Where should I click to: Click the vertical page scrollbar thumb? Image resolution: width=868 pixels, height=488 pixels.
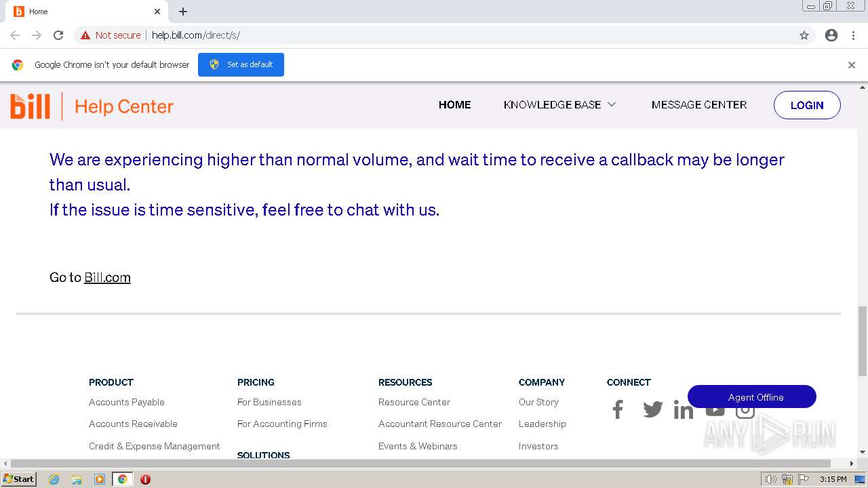click(x=863, y=341)
